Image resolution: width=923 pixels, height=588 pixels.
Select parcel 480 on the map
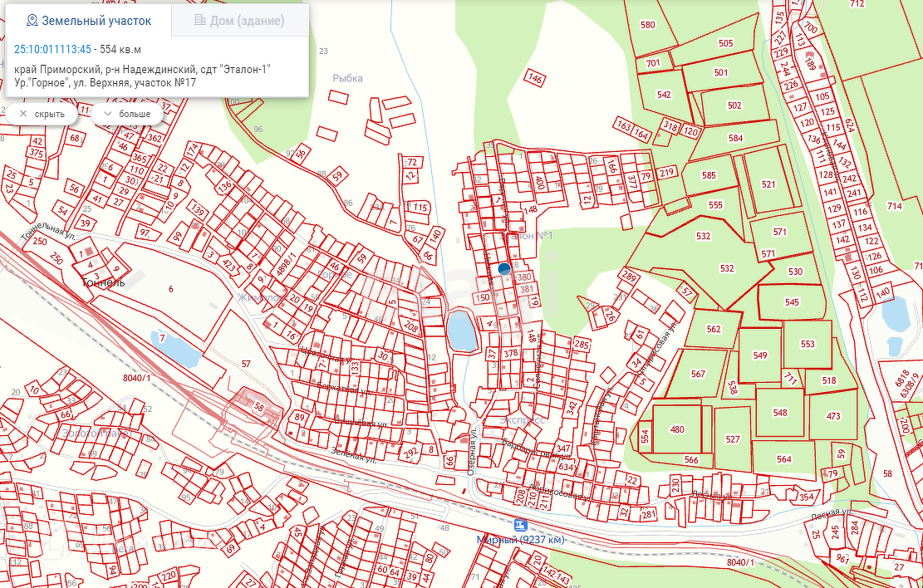677,429
